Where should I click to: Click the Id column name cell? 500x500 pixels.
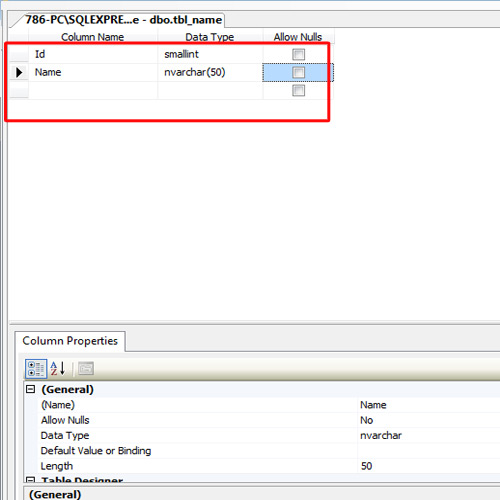click(x=93, y=54)
